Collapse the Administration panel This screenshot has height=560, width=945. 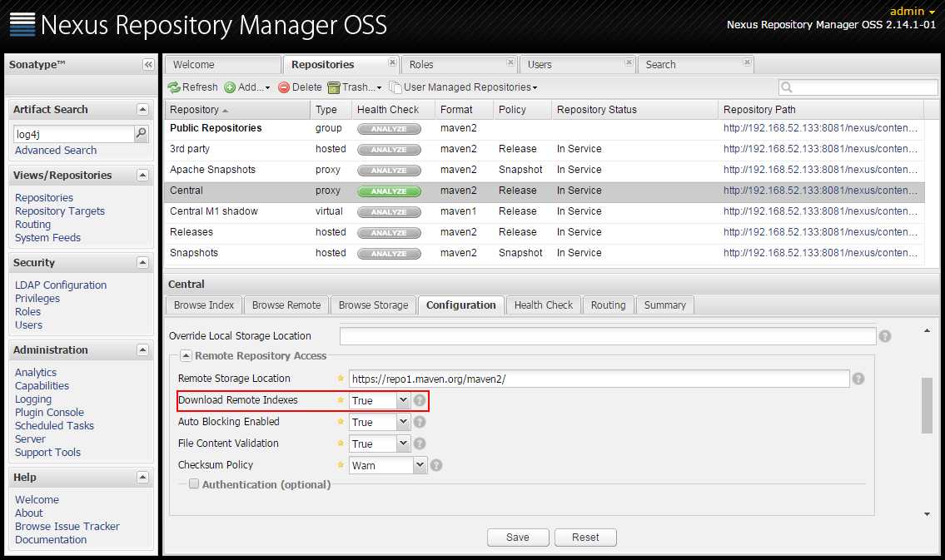point(142,349)
